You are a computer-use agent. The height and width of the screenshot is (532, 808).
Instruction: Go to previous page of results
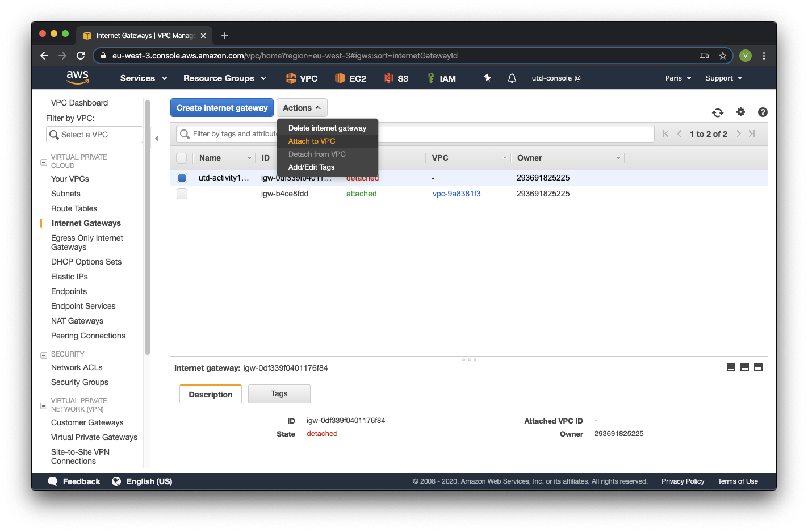[679, 134]
